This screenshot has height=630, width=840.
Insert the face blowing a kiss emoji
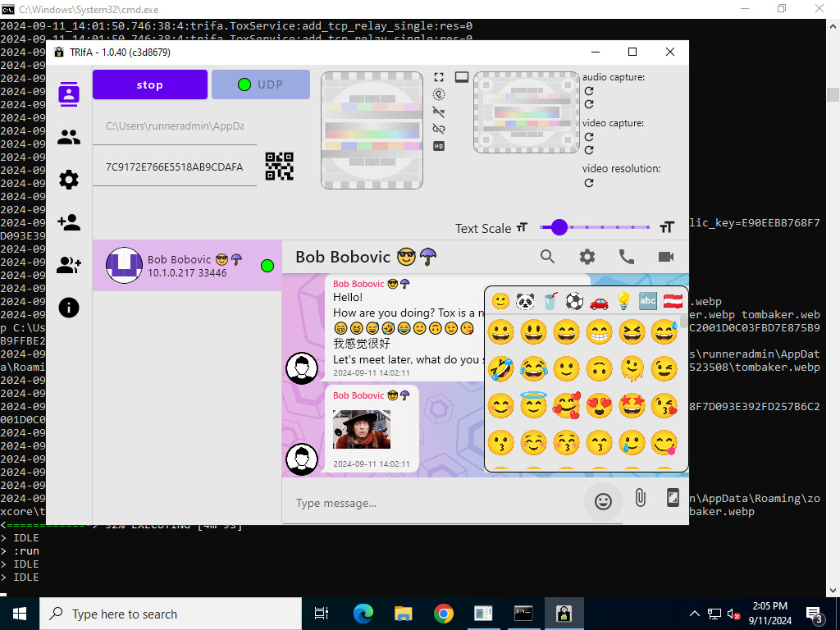tap(664, 405)
